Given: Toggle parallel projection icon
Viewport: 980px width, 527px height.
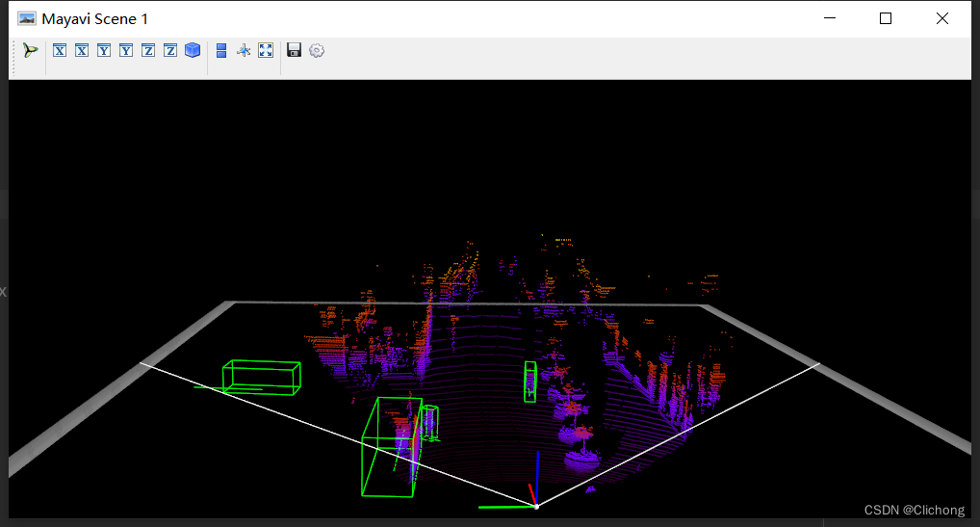Looking at the screenshot, I should (x=221, y=51).
